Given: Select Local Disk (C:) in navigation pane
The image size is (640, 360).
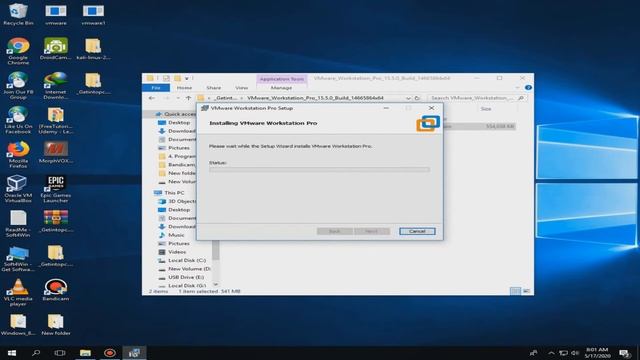Looking at the screenshot, I should (187, 260).
